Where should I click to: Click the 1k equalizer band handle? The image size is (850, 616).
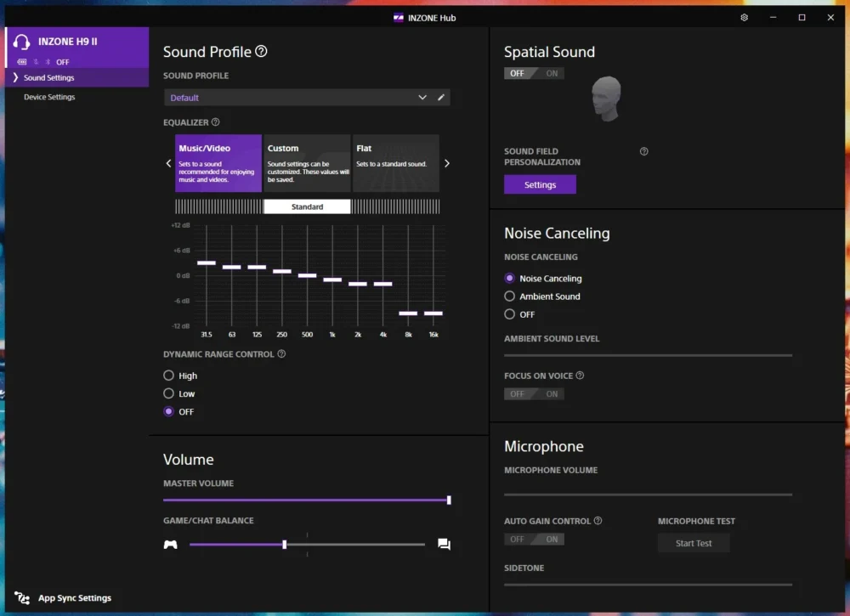click(x=332, y=280)
